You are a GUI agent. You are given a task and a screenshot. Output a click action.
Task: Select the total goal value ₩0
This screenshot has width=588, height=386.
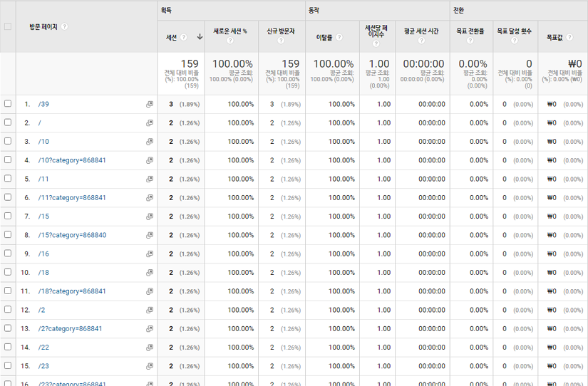pos(575,63)
